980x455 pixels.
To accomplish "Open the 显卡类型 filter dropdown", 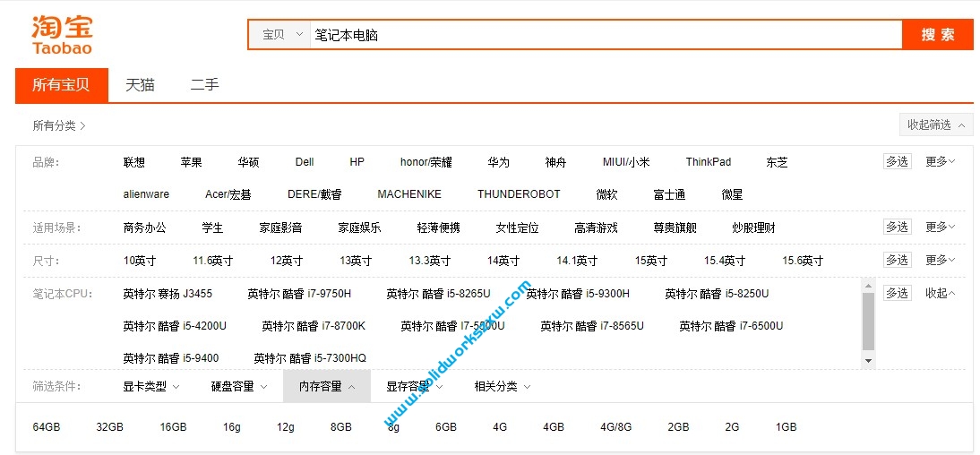I will coord(151,387).
